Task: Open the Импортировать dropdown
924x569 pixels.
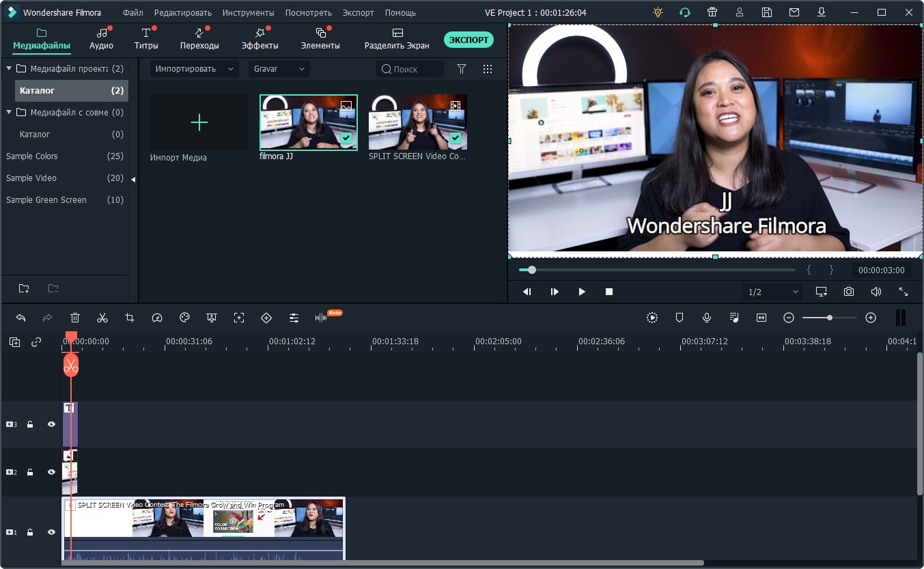Action: (194, 69)
